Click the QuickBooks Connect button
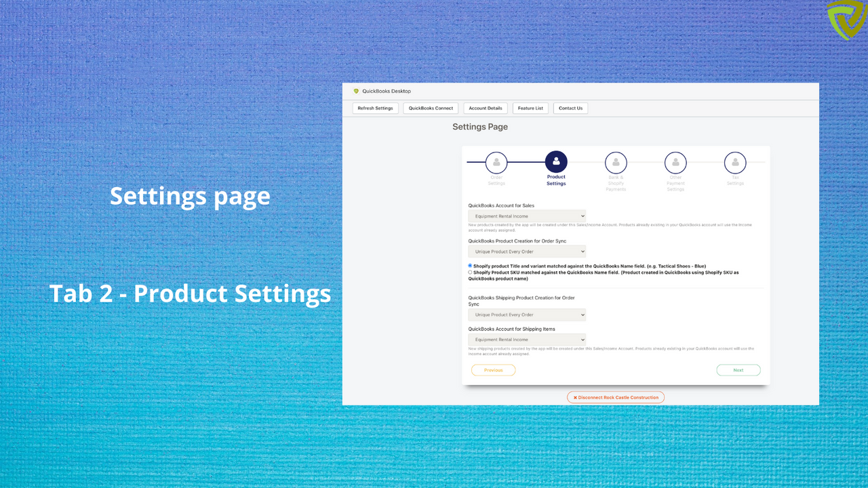This screenshot has height=488, width=868. (431, 108)
